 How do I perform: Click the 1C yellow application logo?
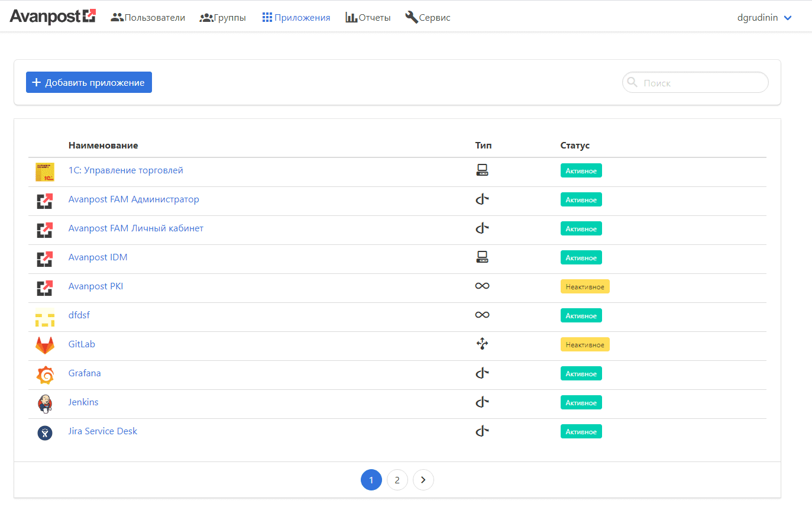coord(45,172)
